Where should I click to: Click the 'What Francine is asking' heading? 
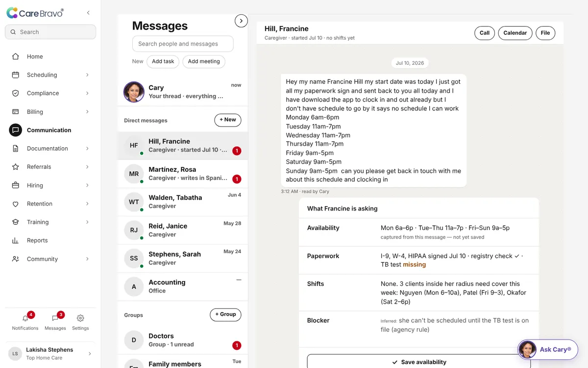pos(343,209)
